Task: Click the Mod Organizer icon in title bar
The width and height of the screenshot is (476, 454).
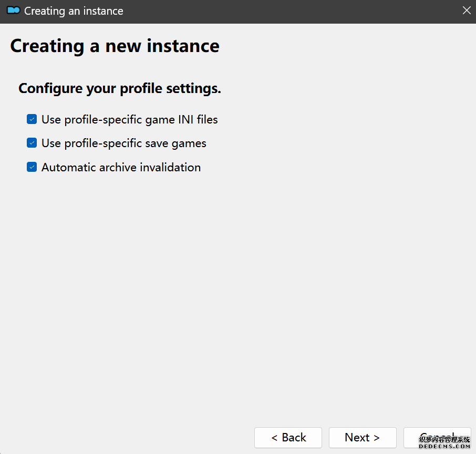Action: click(x=13, y=11)
